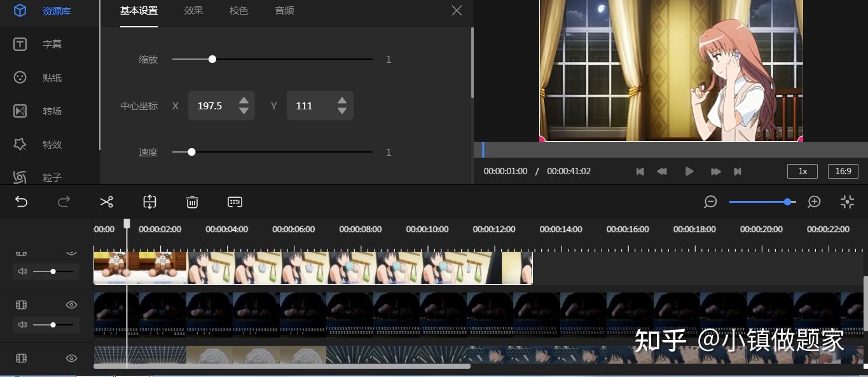The height and width of the screenshot is (377, 868).
Task: Switch to the 音频 audio tab
Action: (x=284, y=11)
